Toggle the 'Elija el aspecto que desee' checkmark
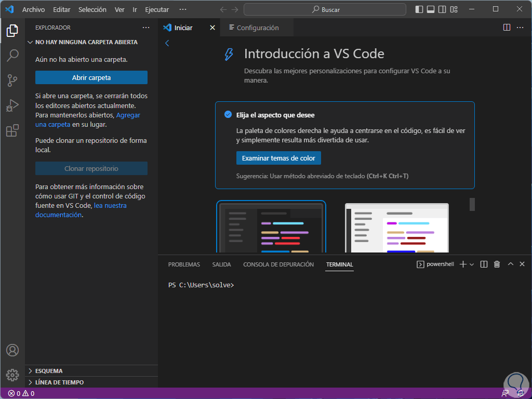The image size is (532, 399). tap(228, 115)
